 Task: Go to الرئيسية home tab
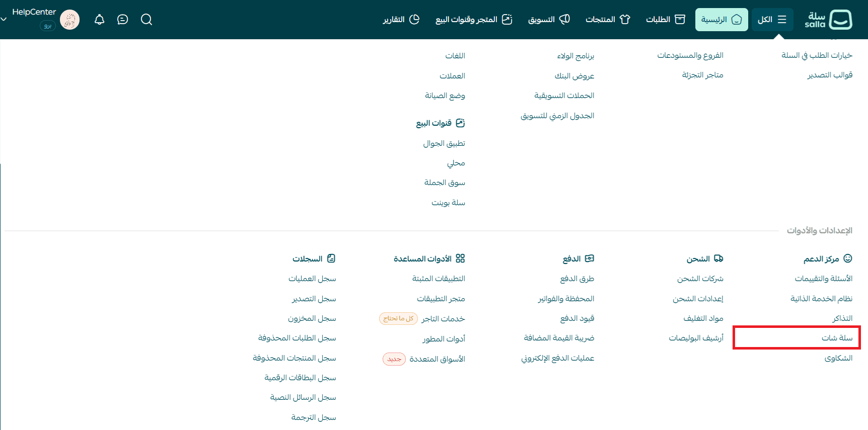click(721, 20)
